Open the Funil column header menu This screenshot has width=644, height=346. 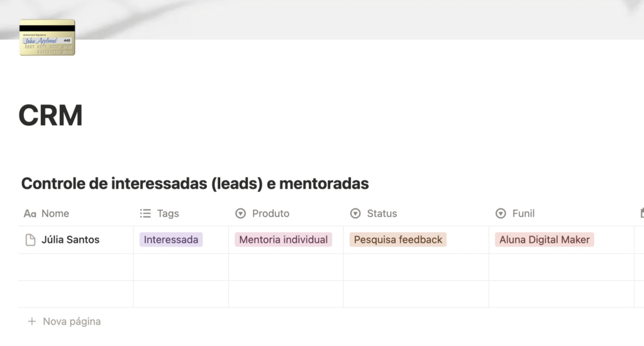point(523,214)
